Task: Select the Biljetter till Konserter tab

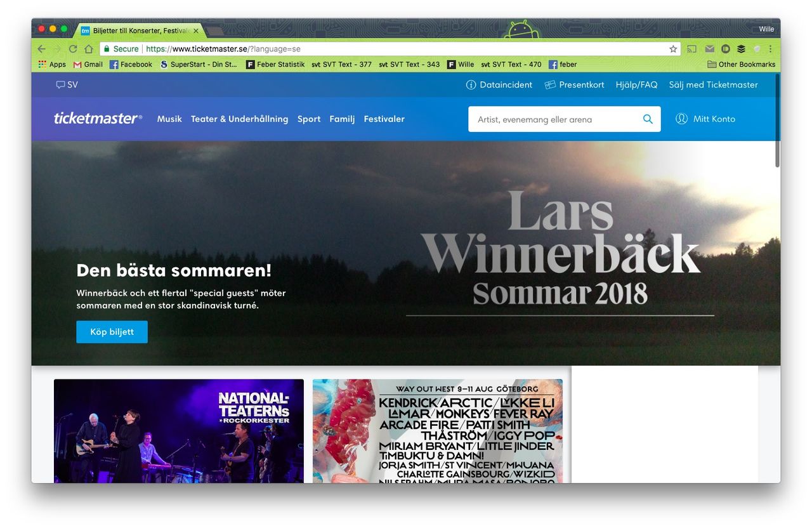Action: [x=140, y=30]
